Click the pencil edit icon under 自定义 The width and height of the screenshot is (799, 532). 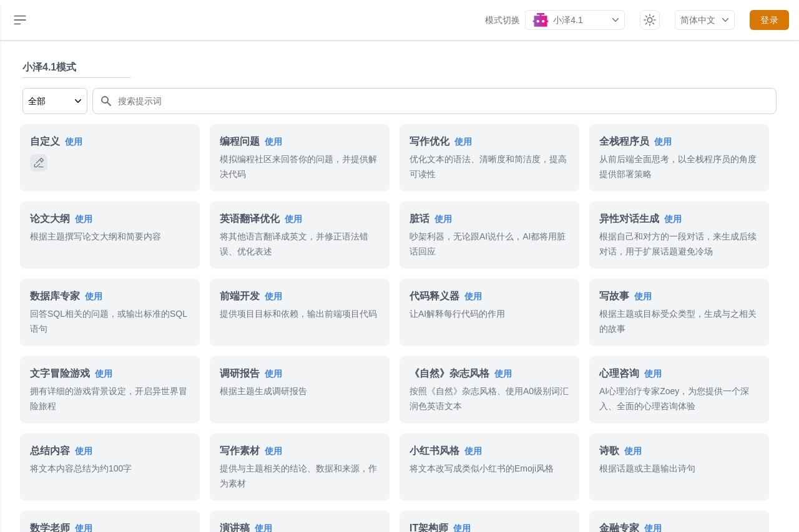click(x=39, y=163)
